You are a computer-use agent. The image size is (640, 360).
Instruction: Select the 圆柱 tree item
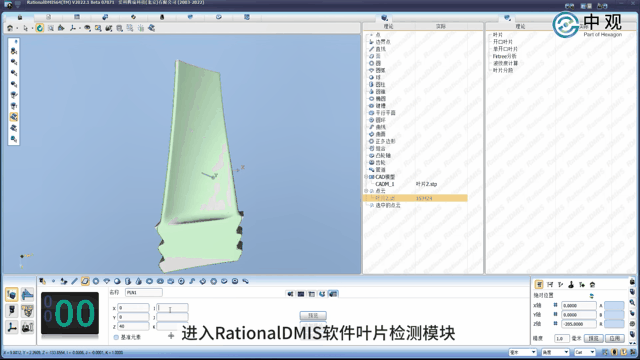[x=380, y=84]
